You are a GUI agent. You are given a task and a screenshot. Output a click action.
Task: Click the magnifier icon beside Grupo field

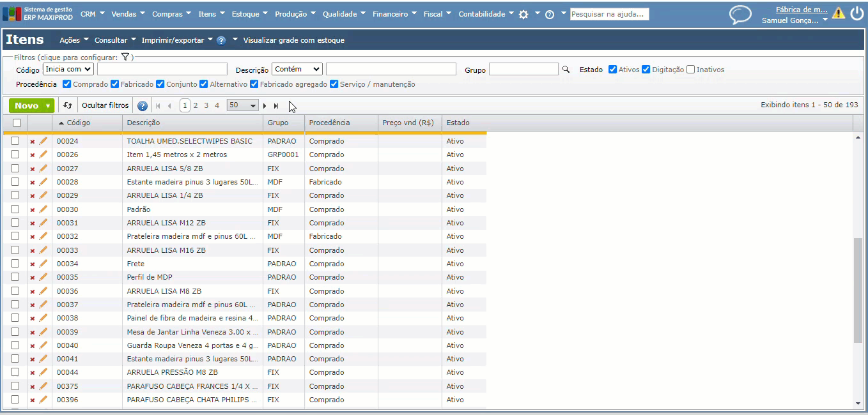tap(566, 69)
